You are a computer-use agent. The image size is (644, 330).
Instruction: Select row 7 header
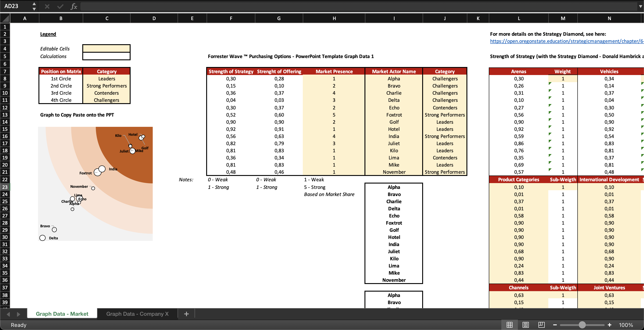tap(5, 71)
